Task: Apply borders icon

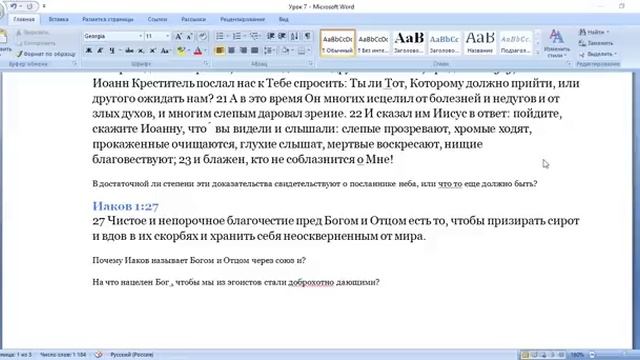Action: click(x=301, y=51)
